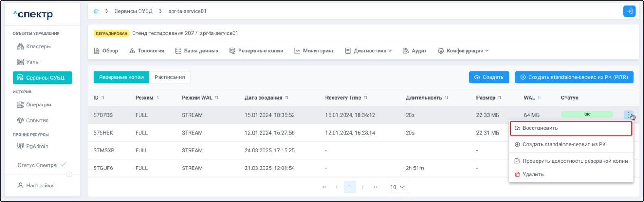Click the logout icon button top right
644x202 pixels.
click(629, 11)
